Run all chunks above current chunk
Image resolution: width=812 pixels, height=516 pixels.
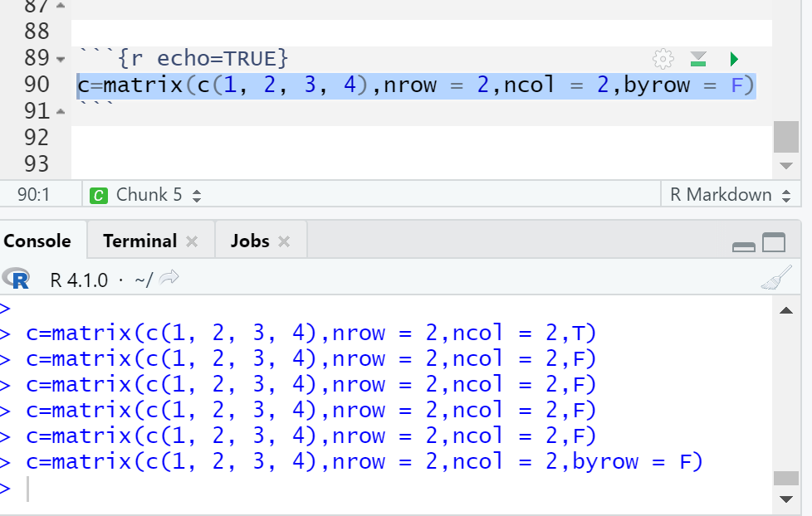pyautogui.click(x=698, y=59)
